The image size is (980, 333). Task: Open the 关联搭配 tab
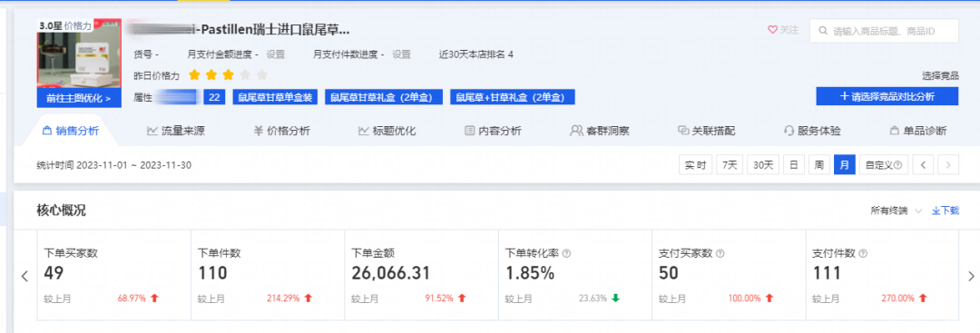pyautogui.click(x=706, y=132)
